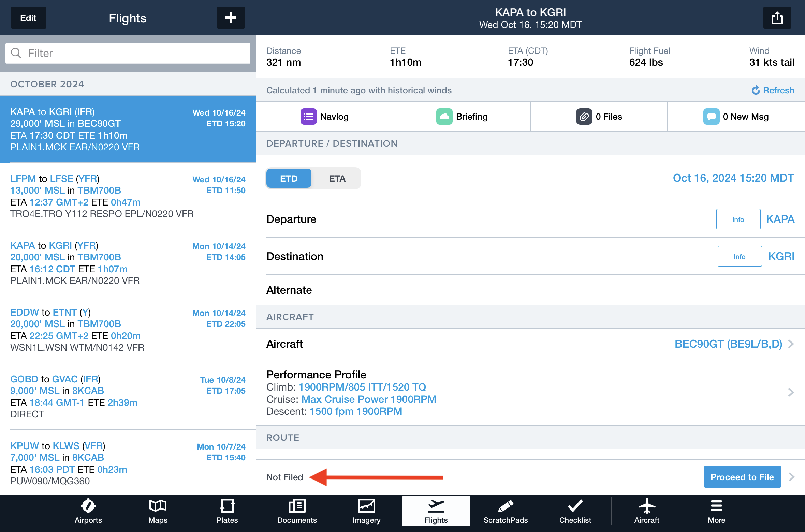Image resolution: width=805 pixels, height=532 pixels.
Task: Expand the Performance Profile chevron
Action: click(791, 392)
